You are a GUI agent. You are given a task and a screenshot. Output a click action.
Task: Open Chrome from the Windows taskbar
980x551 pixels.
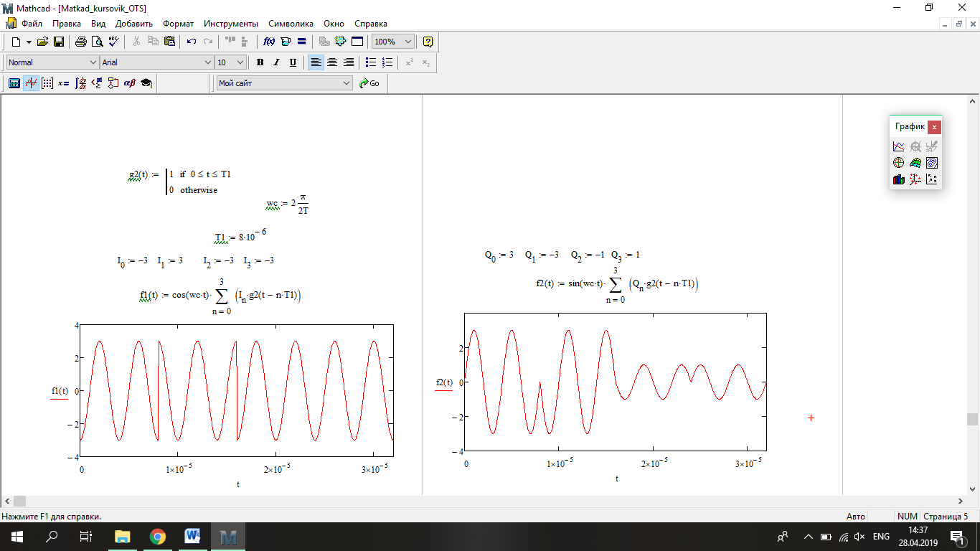pos(158,537)
